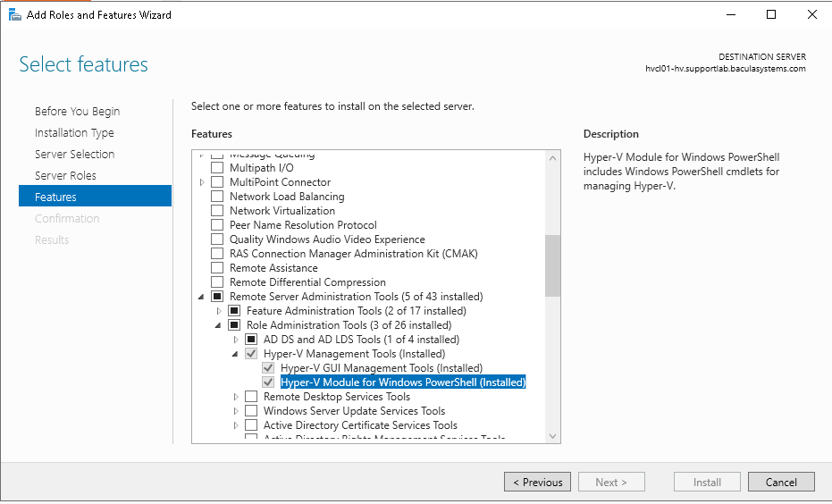
Task: Select the Features step
Action: point(95,196)
